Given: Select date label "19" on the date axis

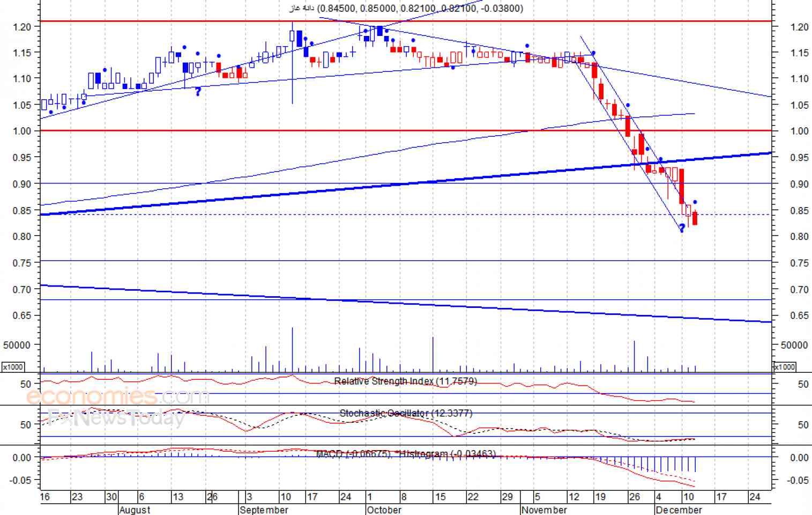Looking at the screenshot, I should point(600,497).
